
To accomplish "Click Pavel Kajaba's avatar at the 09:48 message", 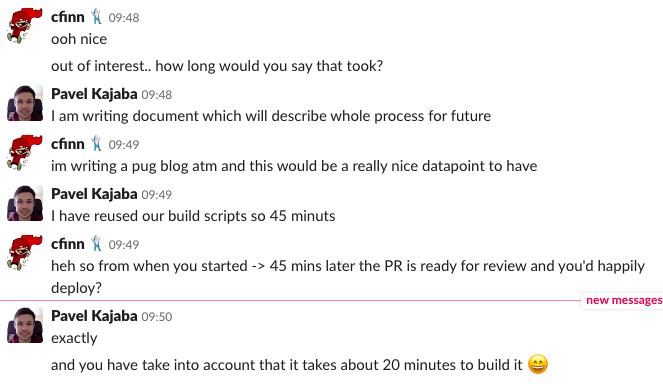I will point(25,103).
